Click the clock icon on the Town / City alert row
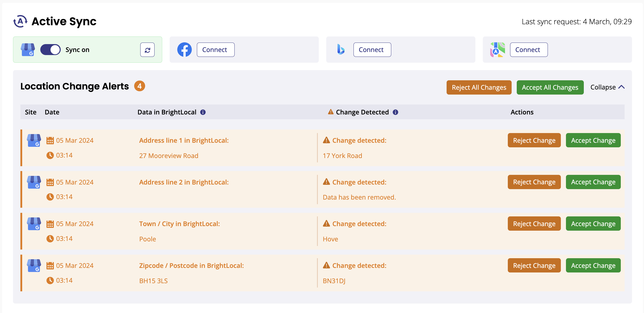Viewport: 644px width, 313px height. [50, 238]
